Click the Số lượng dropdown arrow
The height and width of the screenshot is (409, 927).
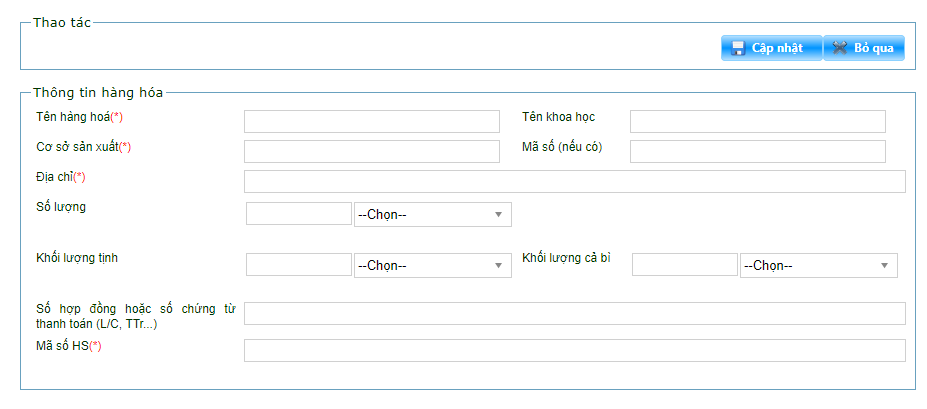click(498, 215)
